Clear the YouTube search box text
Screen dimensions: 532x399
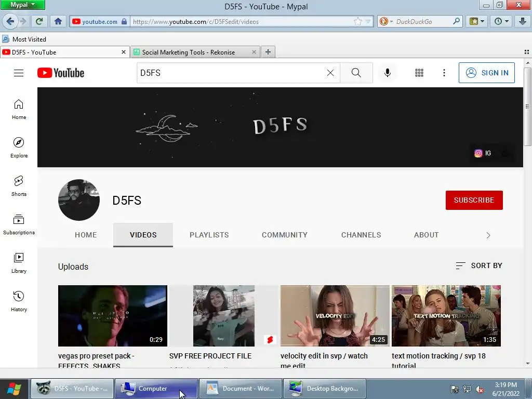[x=330, y=73]
